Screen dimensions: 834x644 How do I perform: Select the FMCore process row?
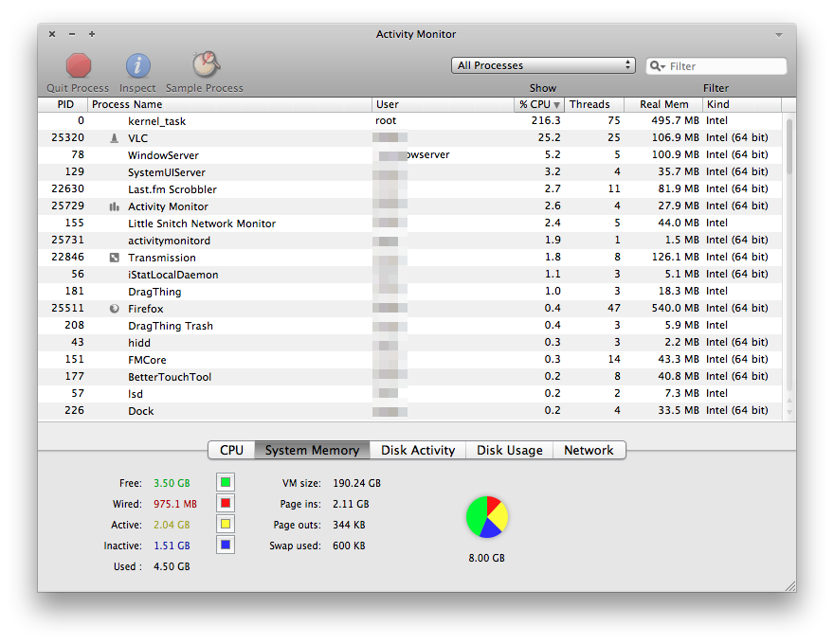pos(410,360)
